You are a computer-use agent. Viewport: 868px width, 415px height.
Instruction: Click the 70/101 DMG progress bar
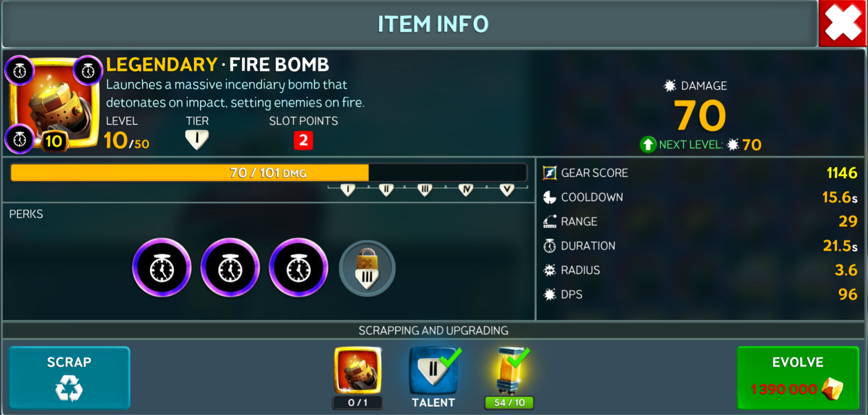[268, 173]
